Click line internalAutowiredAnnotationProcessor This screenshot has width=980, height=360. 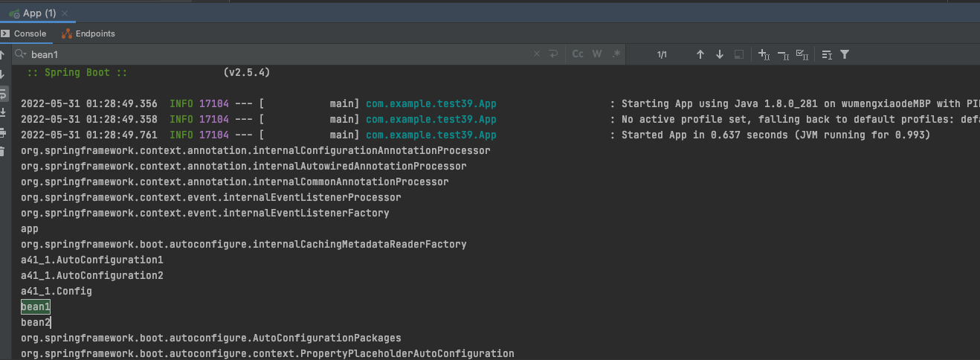(x=244, y=167)
